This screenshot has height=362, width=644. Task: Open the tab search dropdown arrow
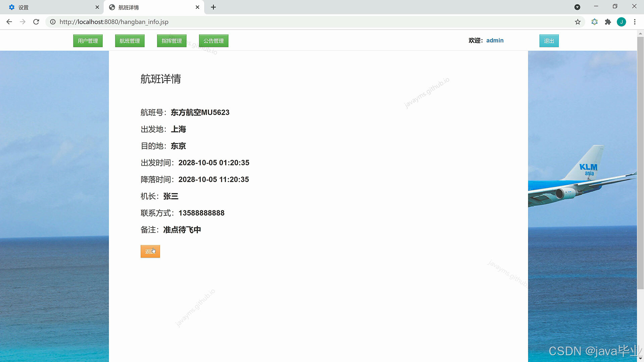pyautogui.click(x=577, y=7)
